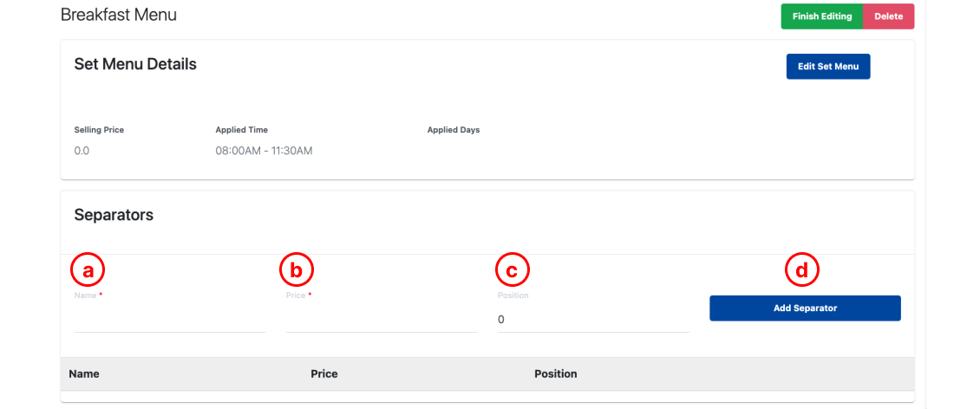Click the green Finish Editing button
The height and width of the screenshot is (409, 980).
click(x=822, y=16)
